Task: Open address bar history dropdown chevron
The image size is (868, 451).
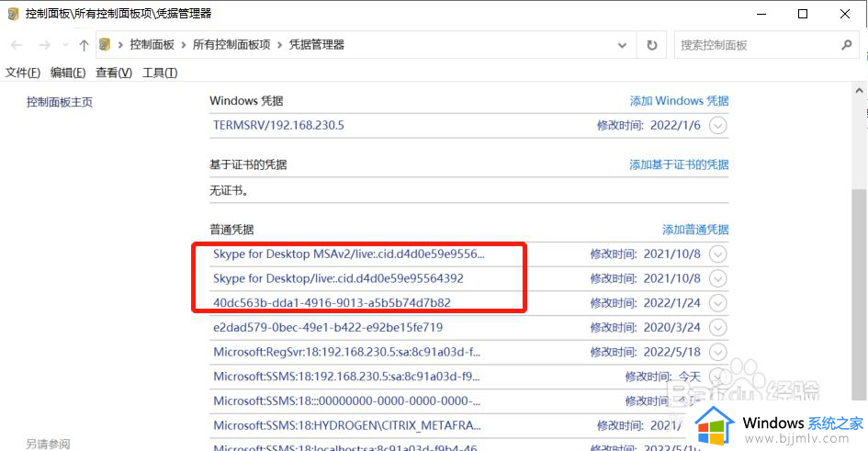Action: click(x=622, y=45)
